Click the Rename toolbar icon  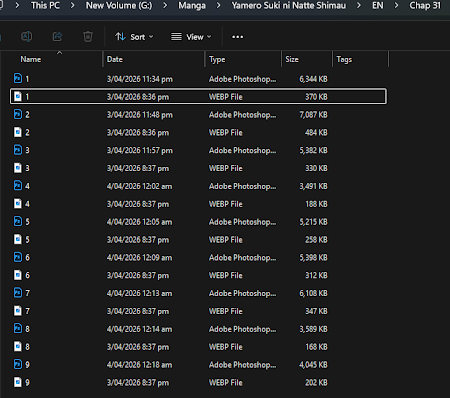pos(27,36)
